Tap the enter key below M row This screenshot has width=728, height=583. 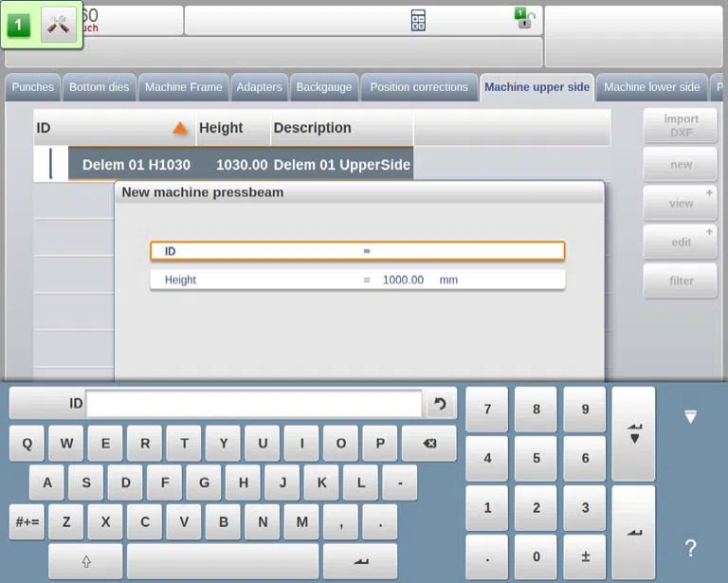pos(360,561)
